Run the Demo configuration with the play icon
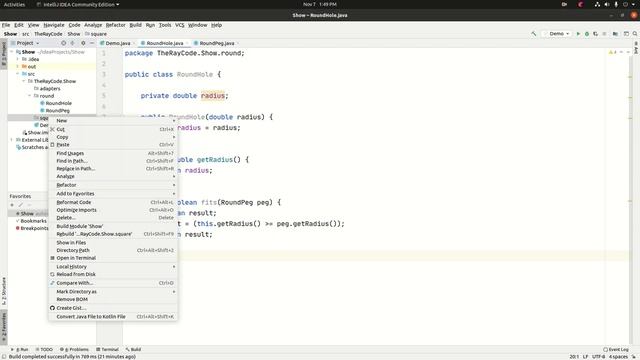Screen dimensions: 640x360 pyautogui.click(x=578, y=34)
